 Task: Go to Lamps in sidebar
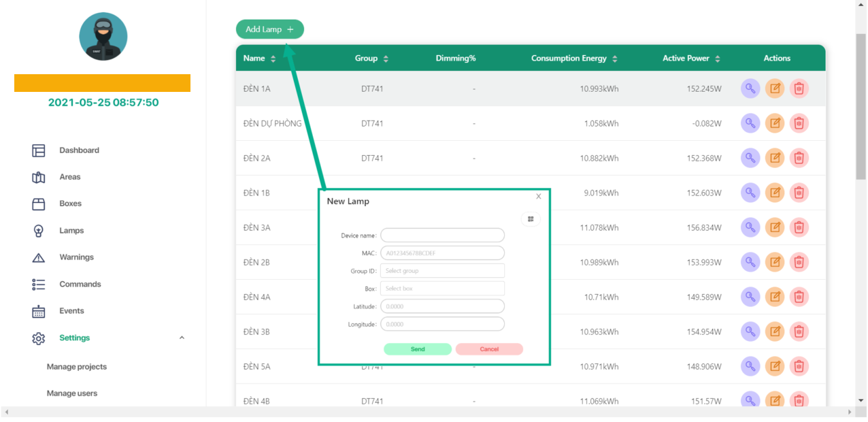[71, 231]
